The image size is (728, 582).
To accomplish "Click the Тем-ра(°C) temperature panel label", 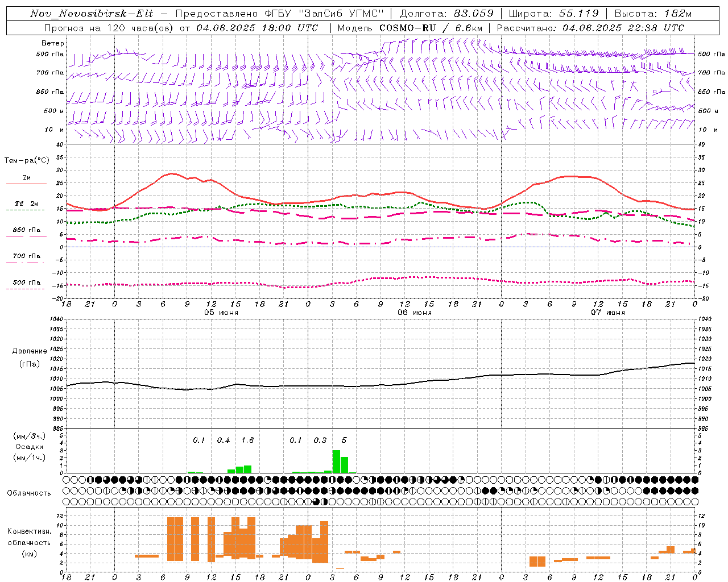I will pos(27,161).
